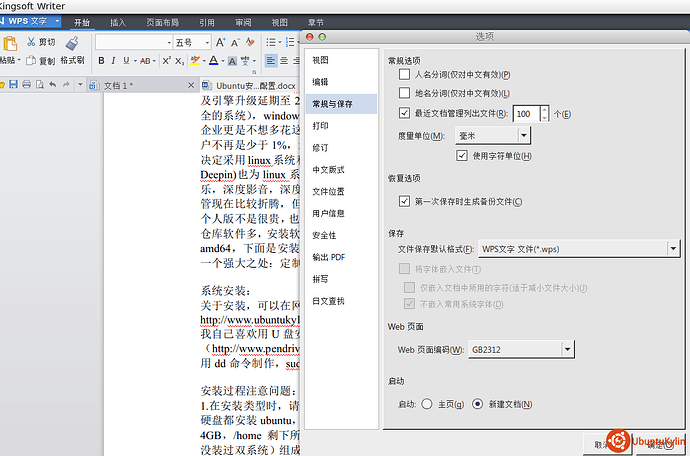Apply yellow highlight color
Viewport: 690px width, 456px height.
pyautogui.click(x=195, y=61)
